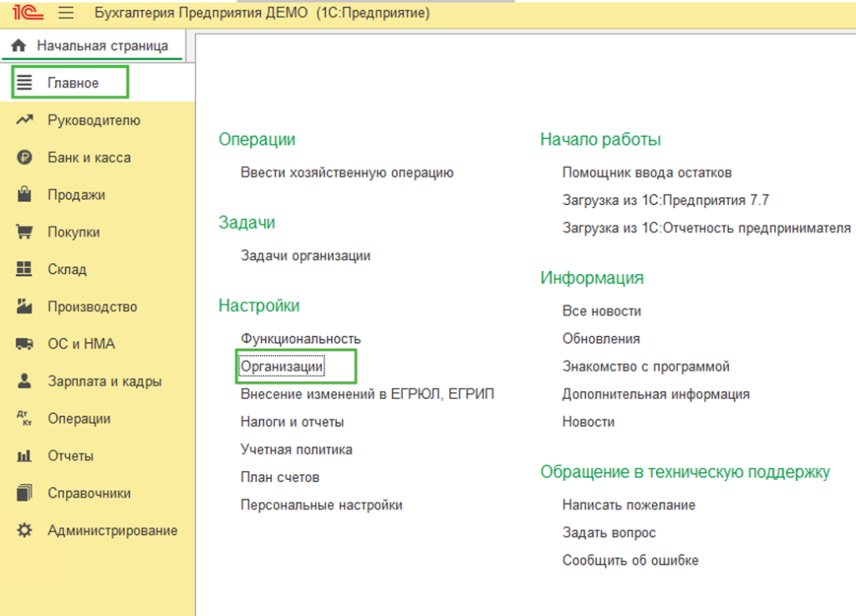The height and width of the screenshot is (616, 856).
Task: Open the ОС и НМА section
Action: 81,344
